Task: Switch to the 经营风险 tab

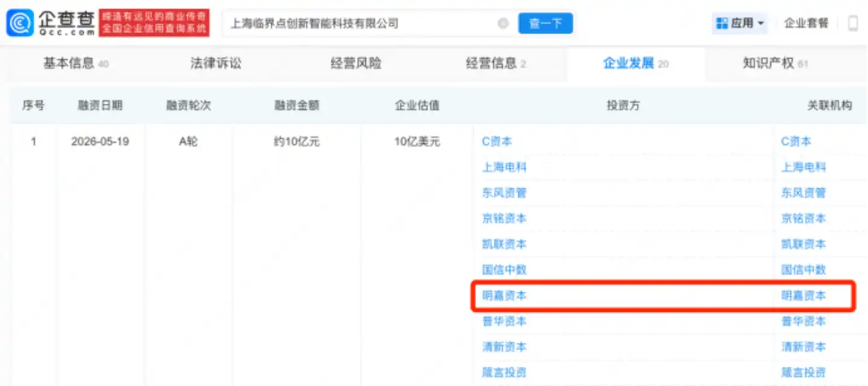Action: click(x=356, y=63)
